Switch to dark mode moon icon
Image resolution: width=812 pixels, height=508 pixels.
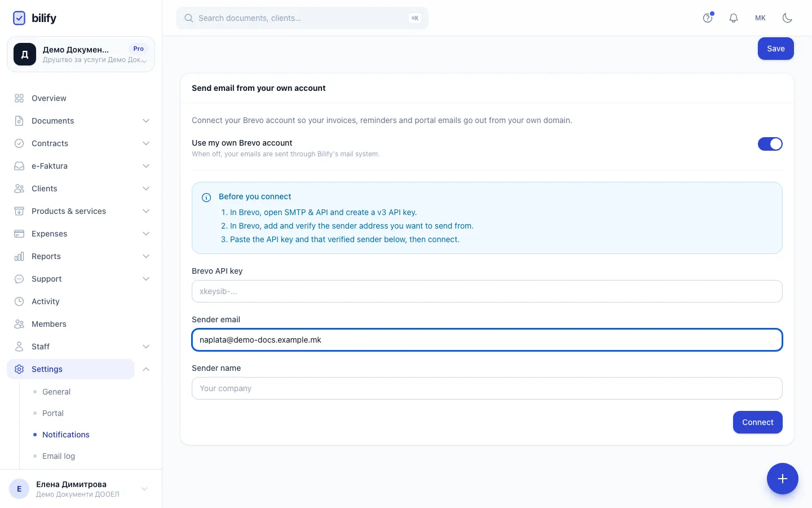tap(788, 18)
